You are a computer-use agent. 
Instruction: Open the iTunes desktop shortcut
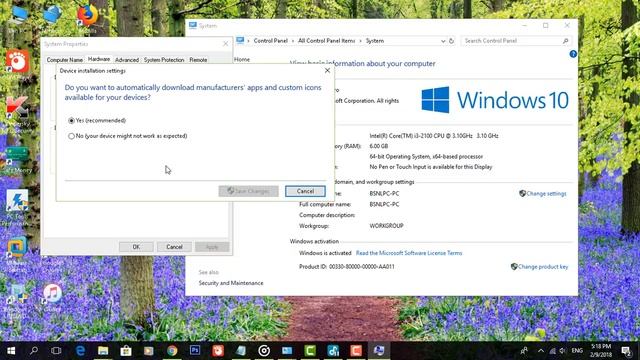tap(53, 297)
